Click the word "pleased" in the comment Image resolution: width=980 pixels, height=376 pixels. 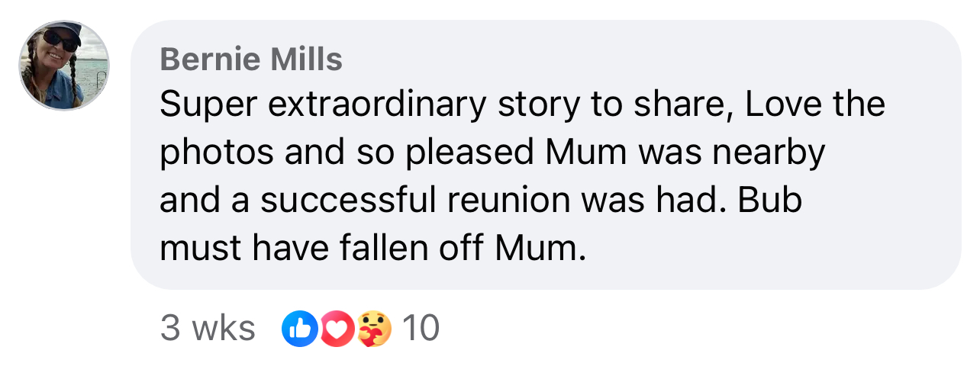coord(469,153)
